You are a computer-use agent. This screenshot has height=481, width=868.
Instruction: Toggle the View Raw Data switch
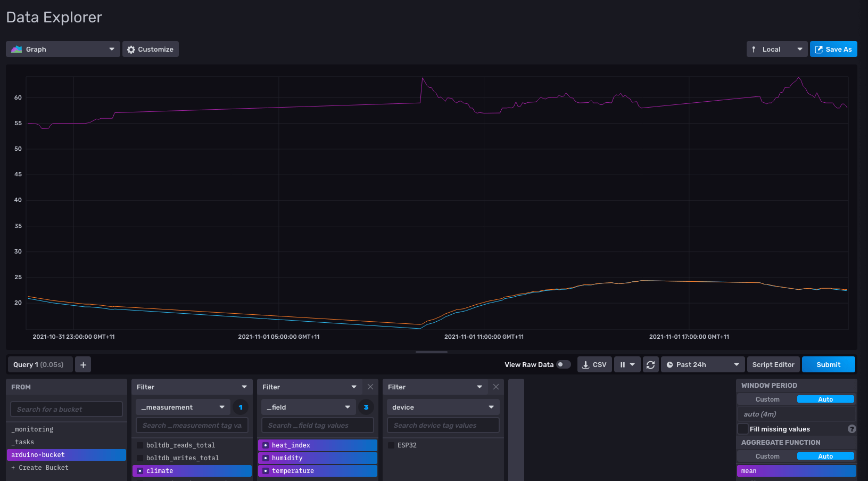[564, 364]
